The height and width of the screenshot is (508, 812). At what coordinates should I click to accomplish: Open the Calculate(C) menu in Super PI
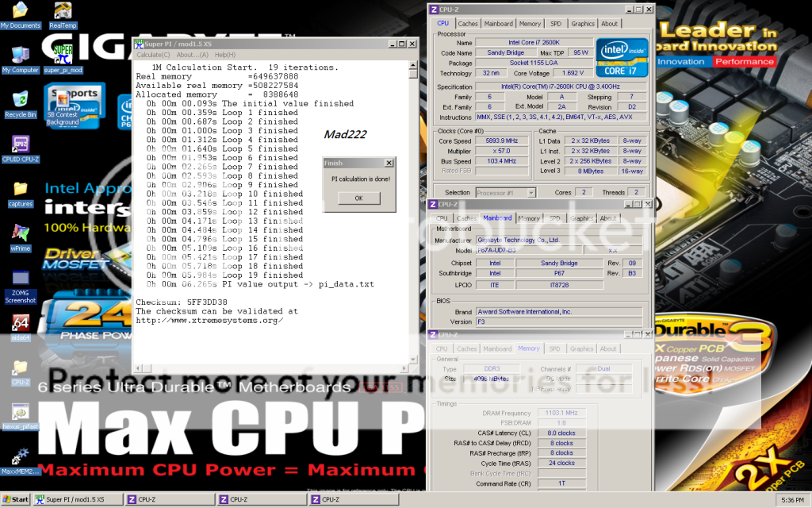tap(153, 55)
